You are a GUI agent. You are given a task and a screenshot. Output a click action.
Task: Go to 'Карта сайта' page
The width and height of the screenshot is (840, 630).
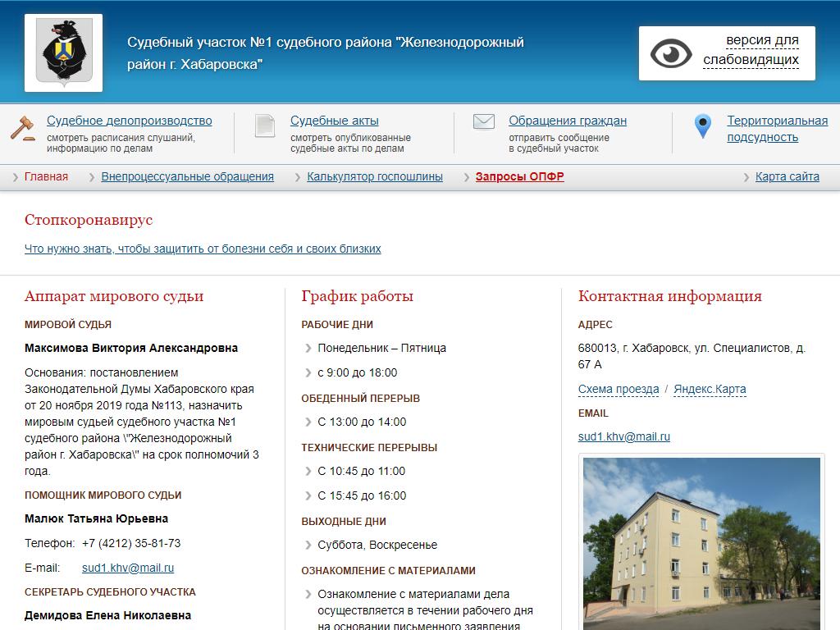(x=787, y=176)
